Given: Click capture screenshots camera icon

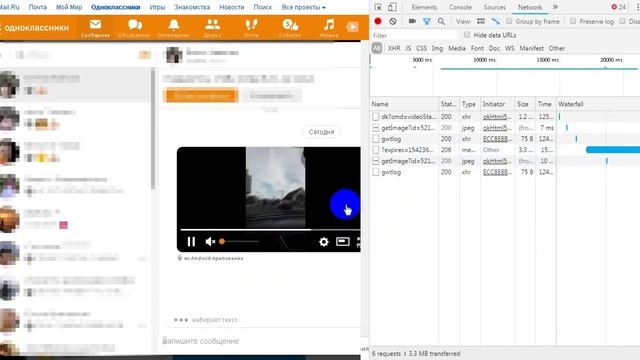Looking at the screenshot, I should (x=412, y=21).
